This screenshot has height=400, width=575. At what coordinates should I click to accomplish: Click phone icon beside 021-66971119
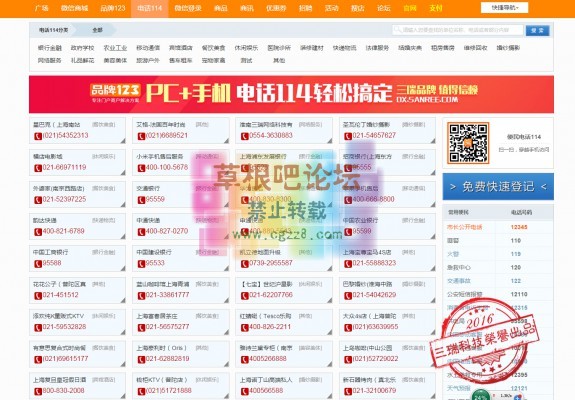(38, 168)
